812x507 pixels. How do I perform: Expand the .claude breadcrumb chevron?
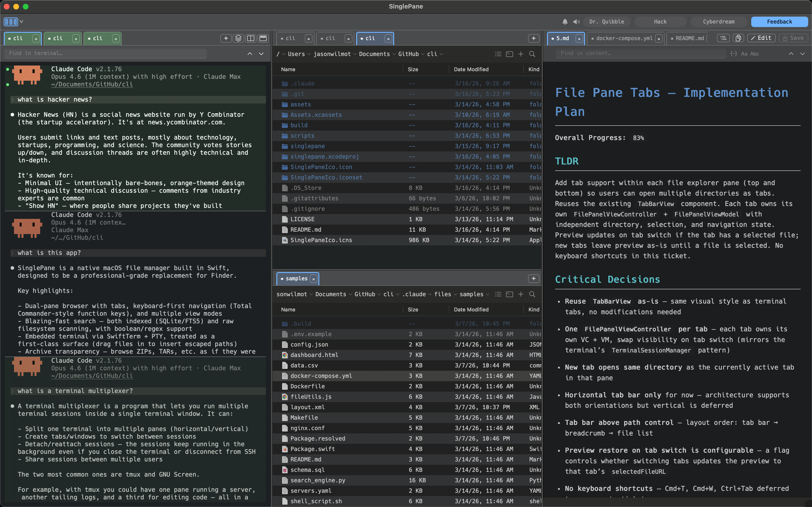click(x=430, y=294)
